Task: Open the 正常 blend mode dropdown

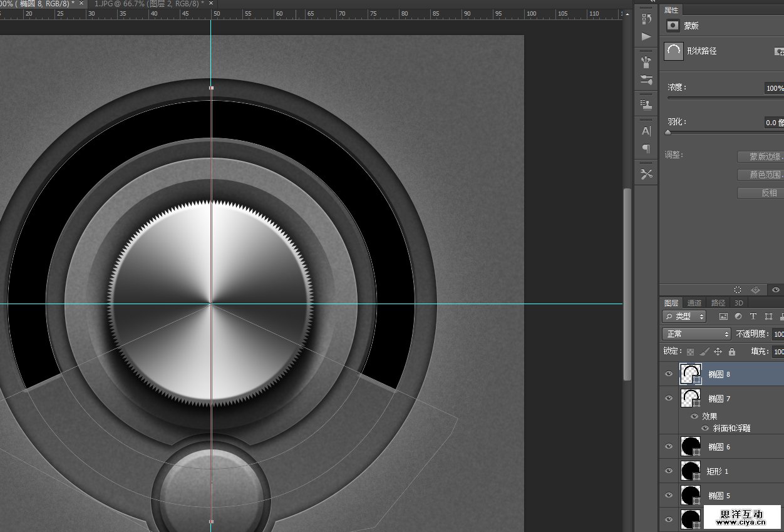Action: tap(696, 334)
